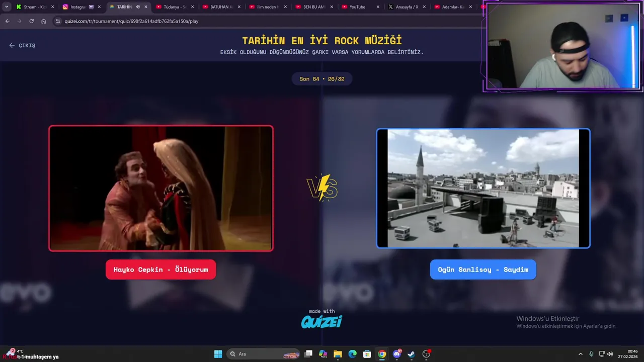Open the browser home page icon
Image resolution: width=644 pixels, height=362 pixels.
pos(44,21)
